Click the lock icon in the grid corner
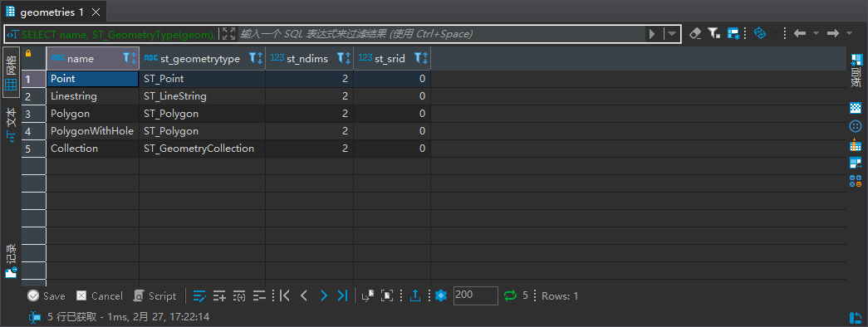 28,54
